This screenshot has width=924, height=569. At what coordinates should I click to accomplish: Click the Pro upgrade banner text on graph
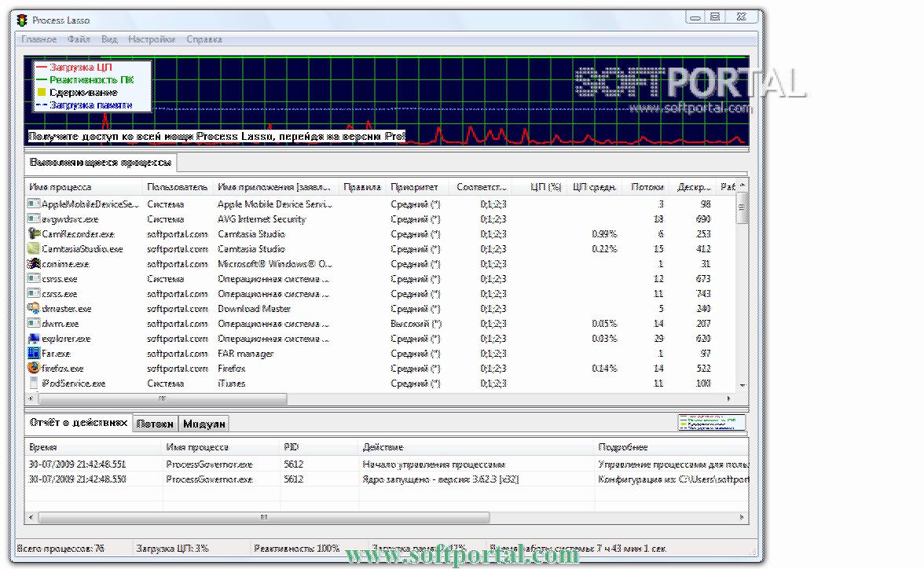point(216,136)
